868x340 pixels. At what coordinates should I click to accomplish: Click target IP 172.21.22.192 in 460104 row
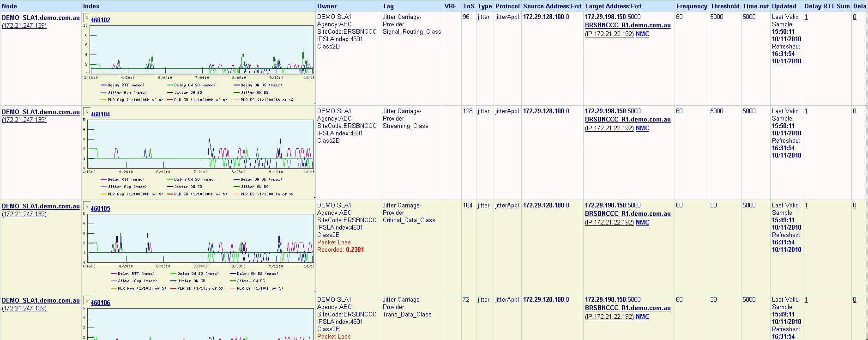[609, 128]
